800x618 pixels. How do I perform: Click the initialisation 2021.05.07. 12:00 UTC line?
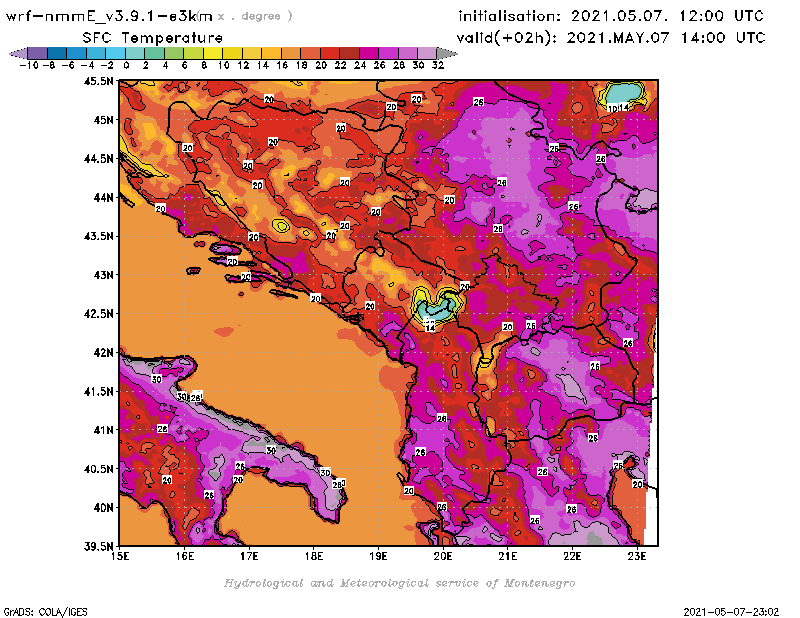click(611, 16)
